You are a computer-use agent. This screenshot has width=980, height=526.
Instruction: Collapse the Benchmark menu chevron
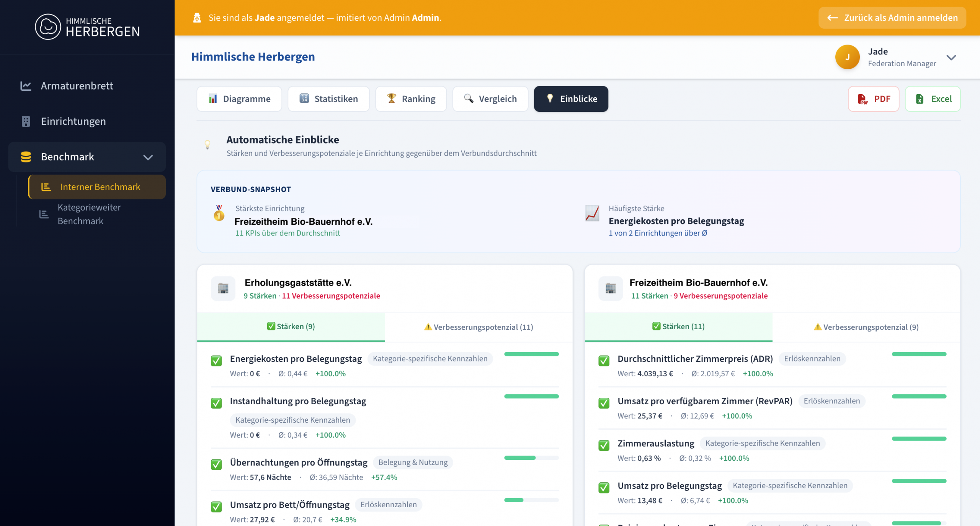[x=148, y=157]
